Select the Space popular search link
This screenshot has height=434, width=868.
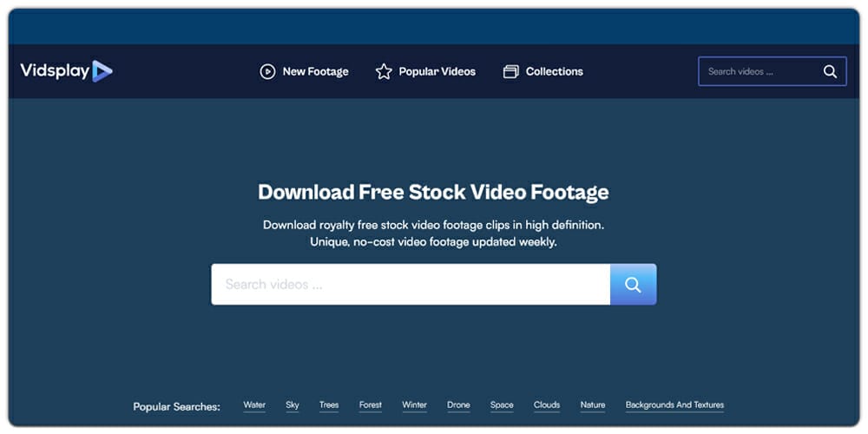[502, 404]
